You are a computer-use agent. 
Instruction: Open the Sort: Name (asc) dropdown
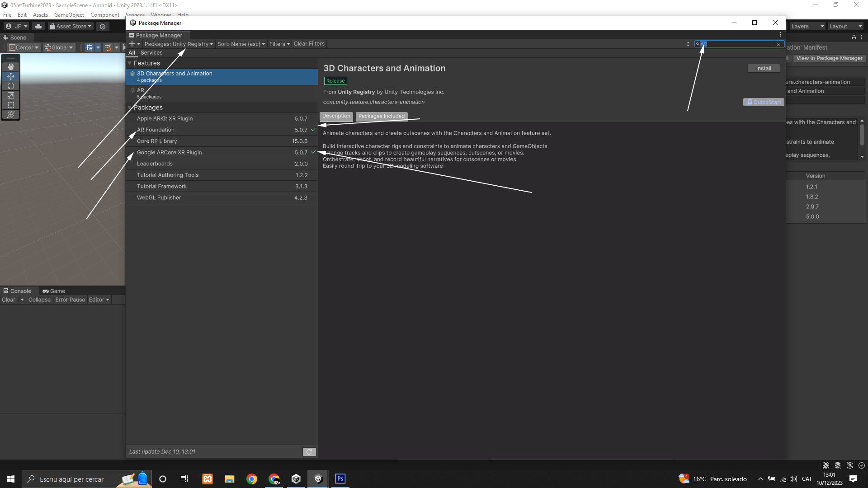(241, 44)
